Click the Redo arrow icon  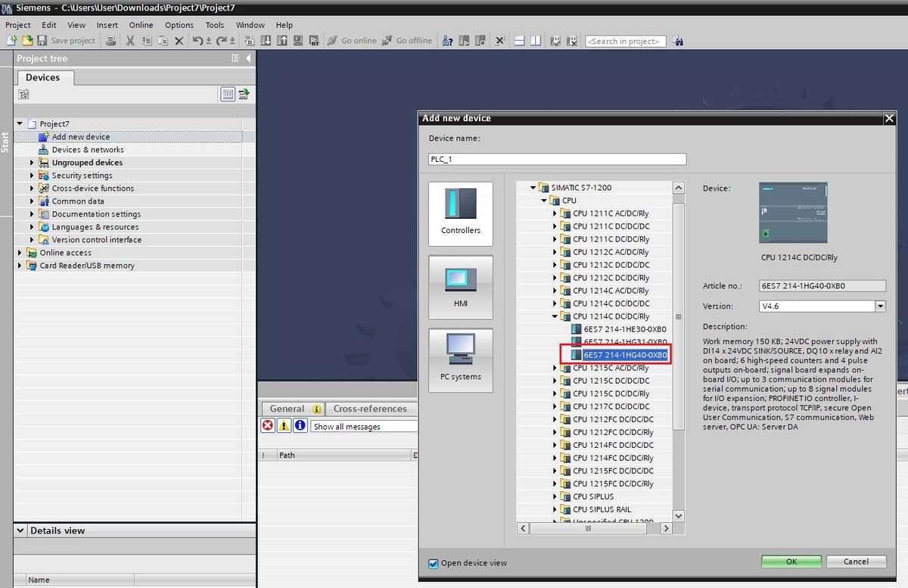[x=222, y=41]
